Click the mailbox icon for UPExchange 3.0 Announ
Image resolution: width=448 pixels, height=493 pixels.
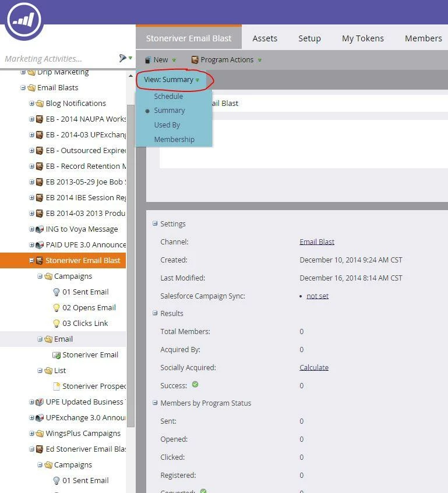(x=40, y=418)
